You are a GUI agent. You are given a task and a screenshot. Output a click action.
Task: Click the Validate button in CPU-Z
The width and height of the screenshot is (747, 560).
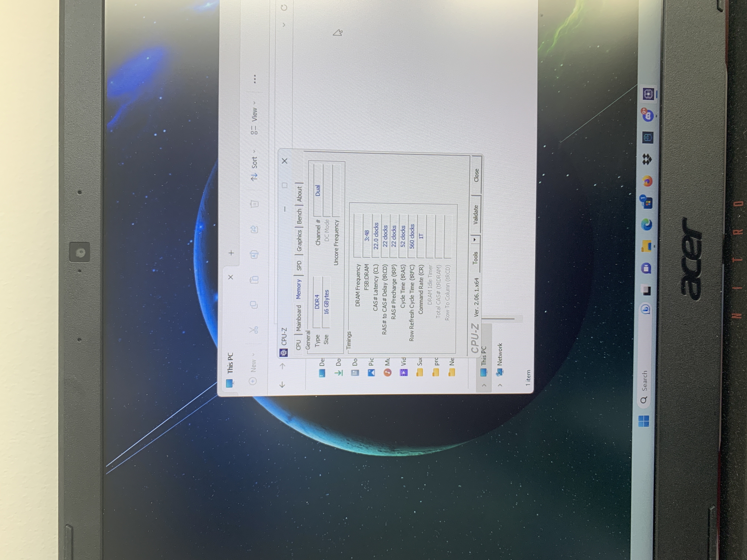pyautogui.click(x=475, y=214)
